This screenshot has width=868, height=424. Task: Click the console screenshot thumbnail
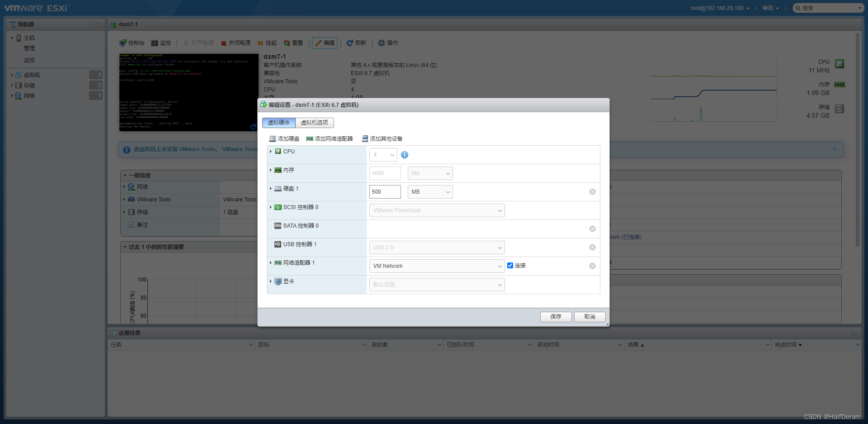pyautogui.click(x=189, y=92)
